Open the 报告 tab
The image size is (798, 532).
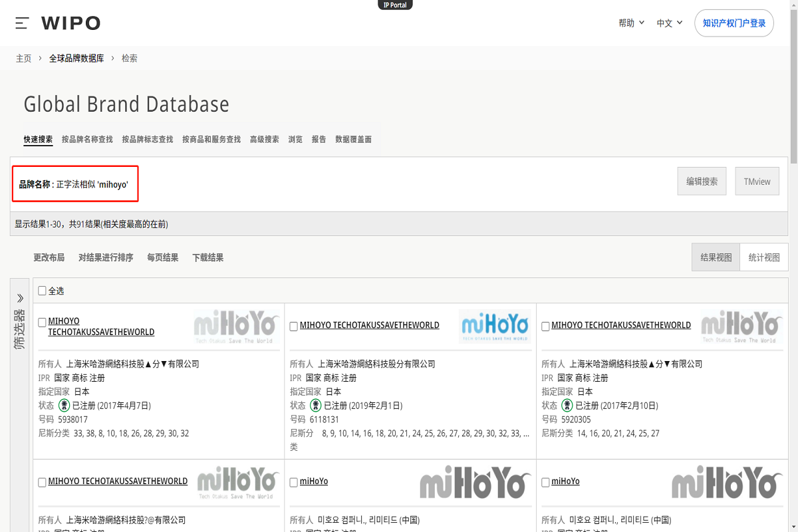pos(319,140)
